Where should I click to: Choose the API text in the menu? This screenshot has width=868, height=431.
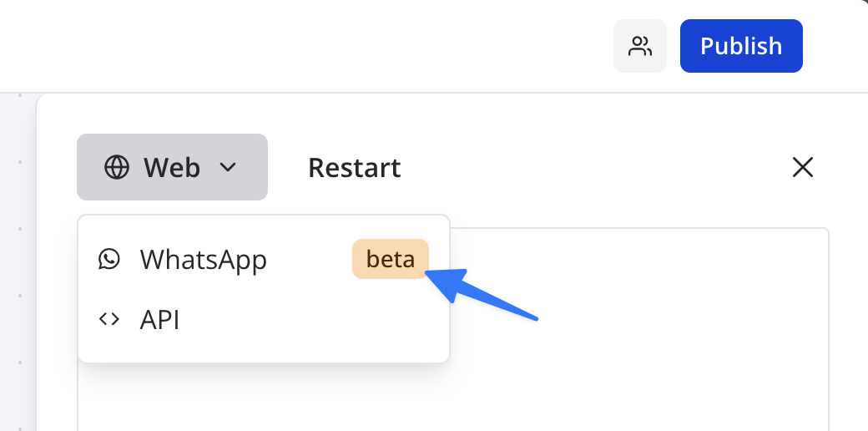tap(160, 319)
